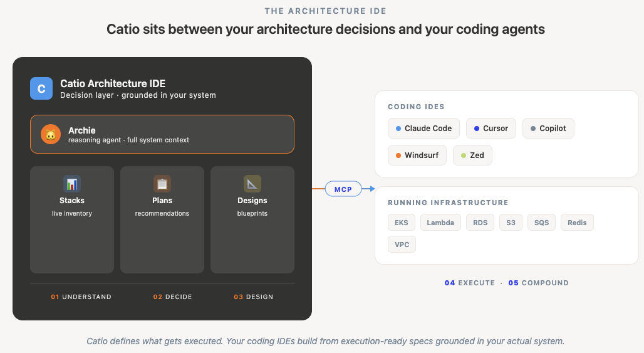The image size is (644, 353).
Task: Click THE ARCHITECTURE IDE overline text
Action: 326,11
